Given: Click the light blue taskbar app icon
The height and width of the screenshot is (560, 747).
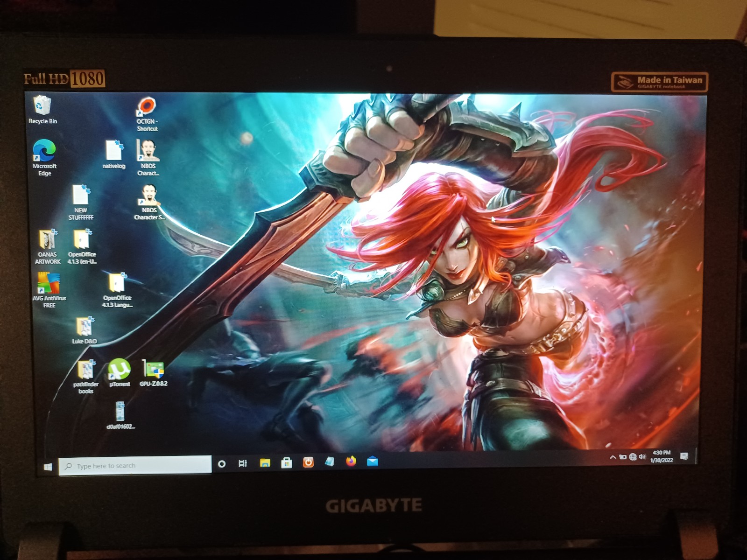Looking at the screenshot, I should coord(330,462).
